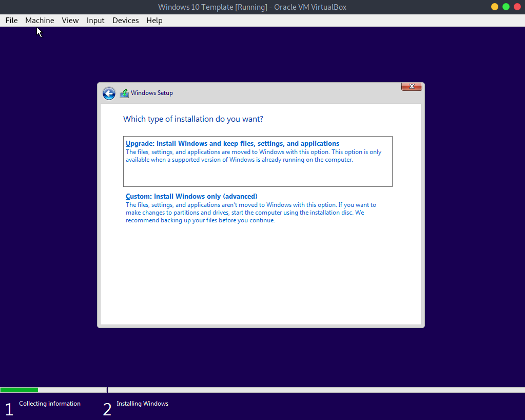
Task: Open the View menu
Action: [x=70, y=21]
